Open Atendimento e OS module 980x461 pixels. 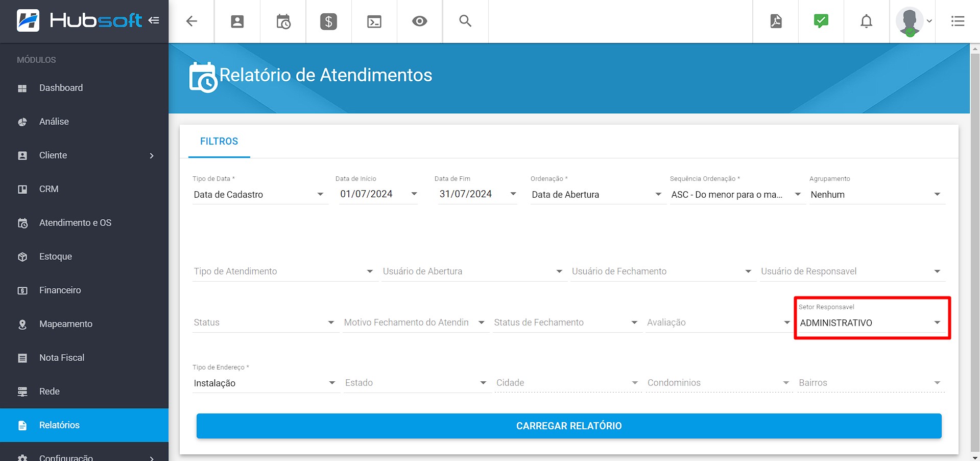coord(75,223)
